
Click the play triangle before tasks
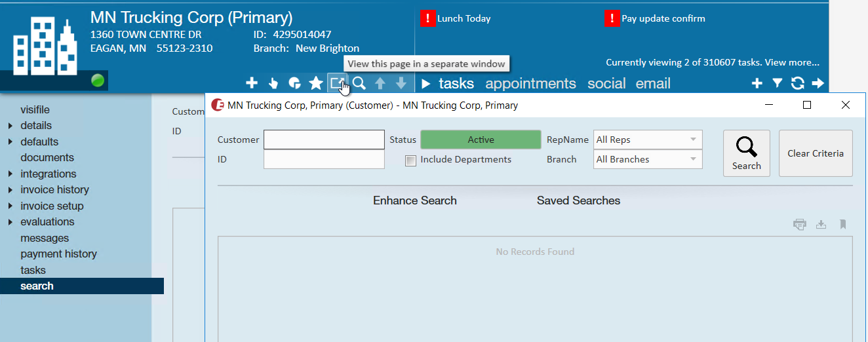425,83
